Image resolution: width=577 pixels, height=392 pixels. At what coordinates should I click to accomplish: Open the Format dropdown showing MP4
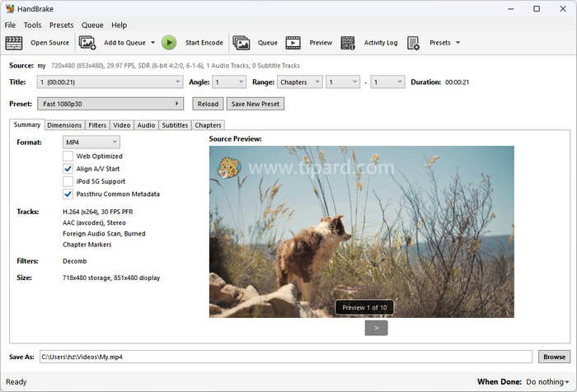point(91,142)
